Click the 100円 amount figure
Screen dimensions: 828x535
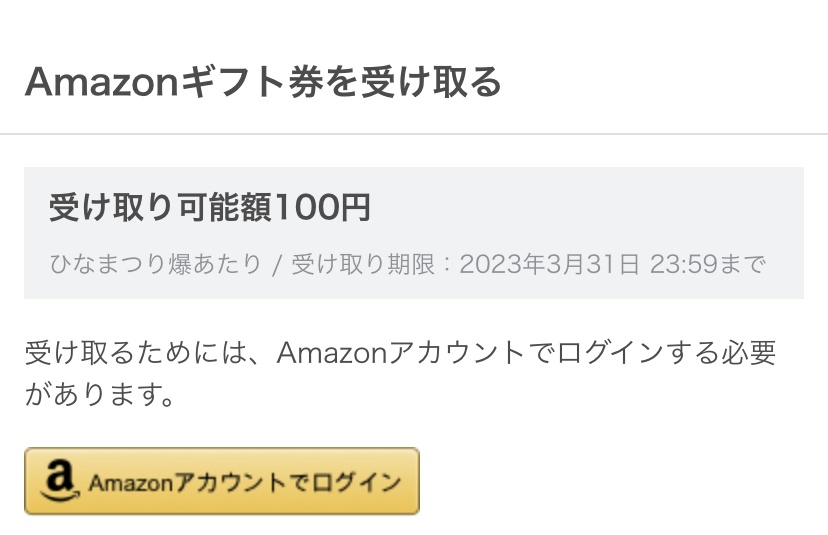322,207
